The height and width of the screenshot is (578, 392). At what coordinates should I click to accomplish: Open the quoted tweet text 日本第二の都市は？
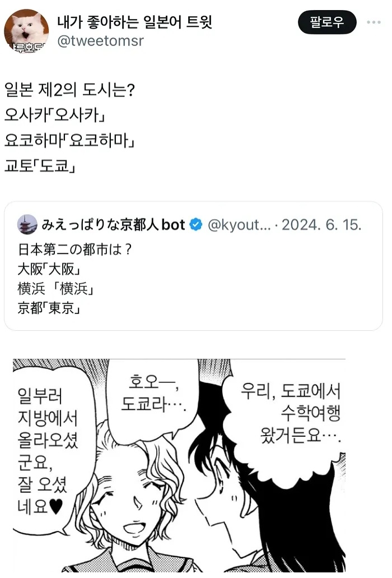point(75,249)
